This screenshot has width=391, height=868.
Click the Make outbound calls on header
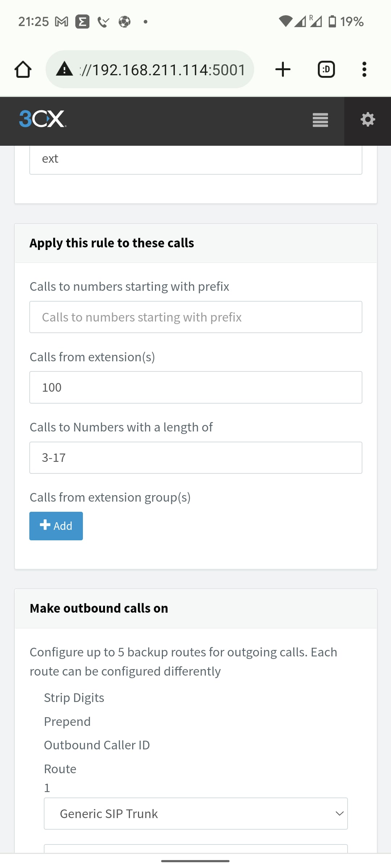click(x=99, y=608)
